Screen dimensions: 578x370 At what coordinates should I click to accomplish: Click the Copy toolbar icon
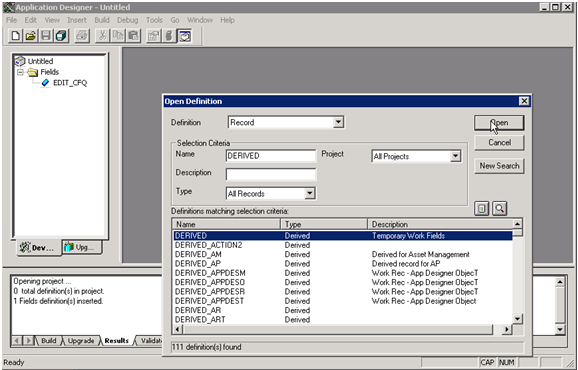[x=118, y=36]
